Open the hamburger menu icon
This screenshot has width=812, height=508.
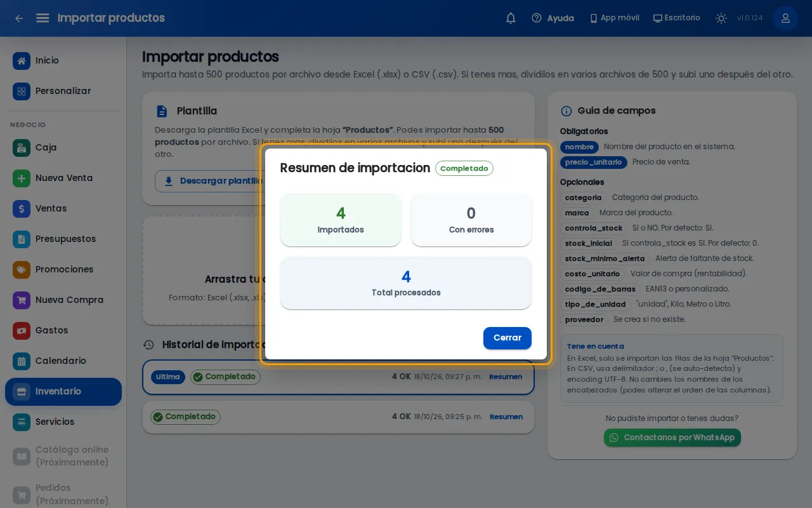point(43,18)
